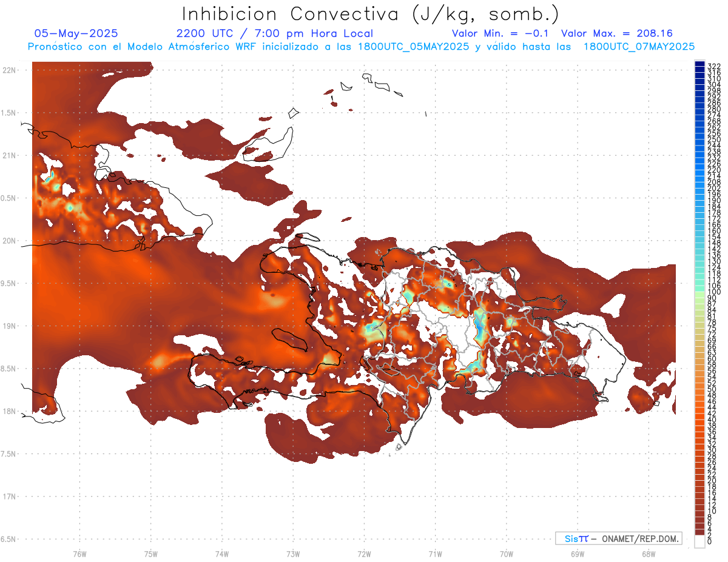Screen dimensions: 728x562
Task: Click the '6.5N' latitude label
Action: click(x=9, y=539)
